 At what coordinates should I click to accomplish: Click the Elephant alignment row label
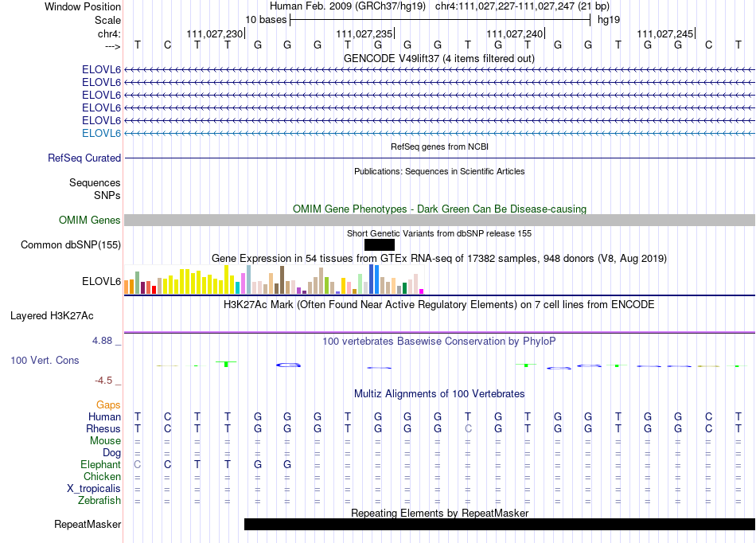(100, 464)
